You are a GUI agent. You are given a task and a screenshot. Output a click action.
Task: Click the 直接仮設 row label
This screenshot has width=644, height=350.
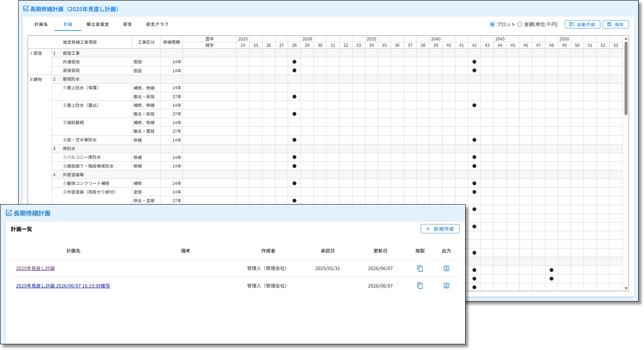pos(71,71)
